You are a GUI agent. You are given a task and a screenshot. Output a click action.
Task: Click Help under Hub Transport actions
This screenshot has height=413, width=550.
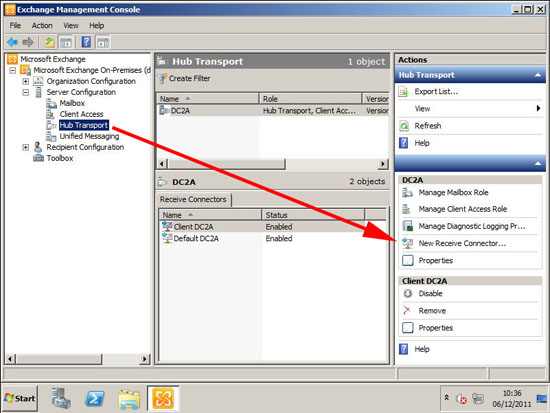pos(422,143)
